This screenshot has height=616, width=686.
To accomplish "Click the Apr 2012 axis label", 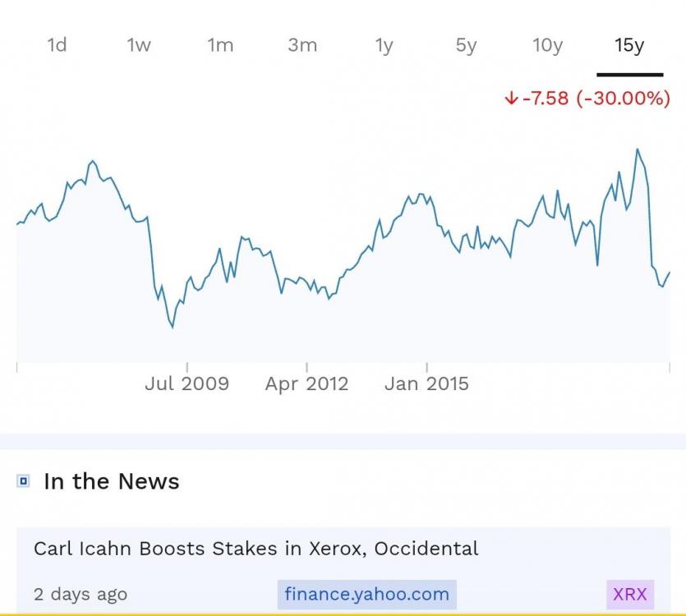I will point(306,384).
